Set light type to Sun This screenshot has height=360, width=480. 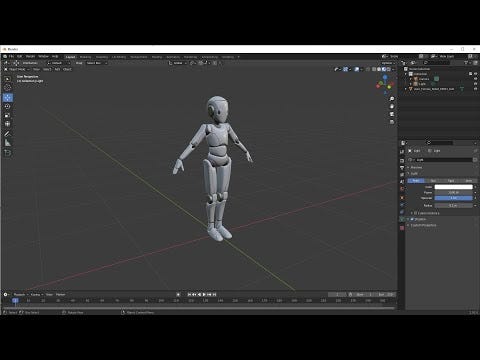[x=433, y=181]
